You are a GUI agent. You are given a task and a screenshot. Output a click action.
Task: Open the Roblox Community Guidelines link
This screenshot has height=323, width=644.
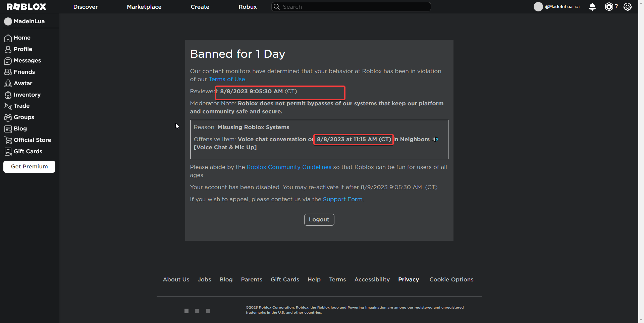tap(288, 167)
